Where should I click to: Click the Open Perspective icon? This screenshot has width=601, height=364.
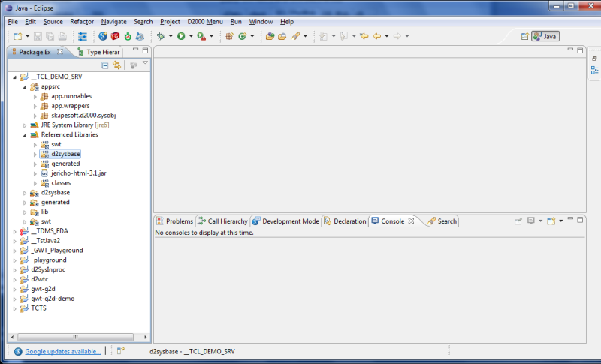coord(524,36)
